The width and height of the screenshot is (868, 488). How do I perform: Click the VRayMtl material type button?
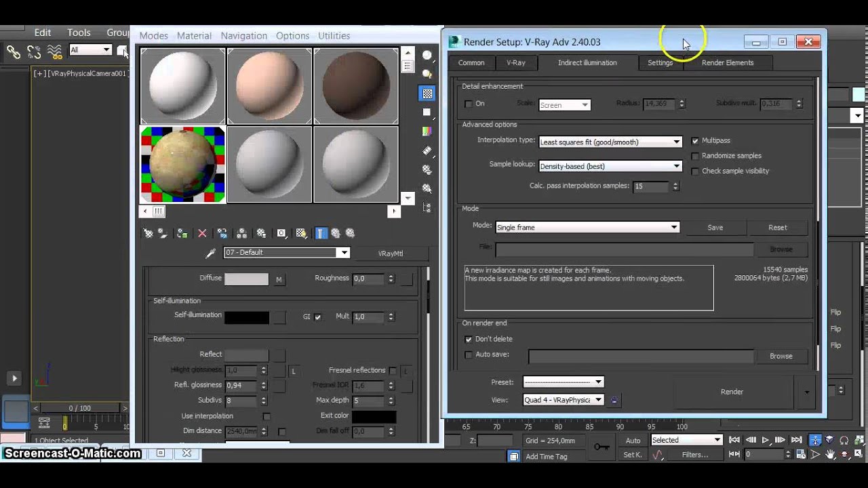click(x=391, y=253)
